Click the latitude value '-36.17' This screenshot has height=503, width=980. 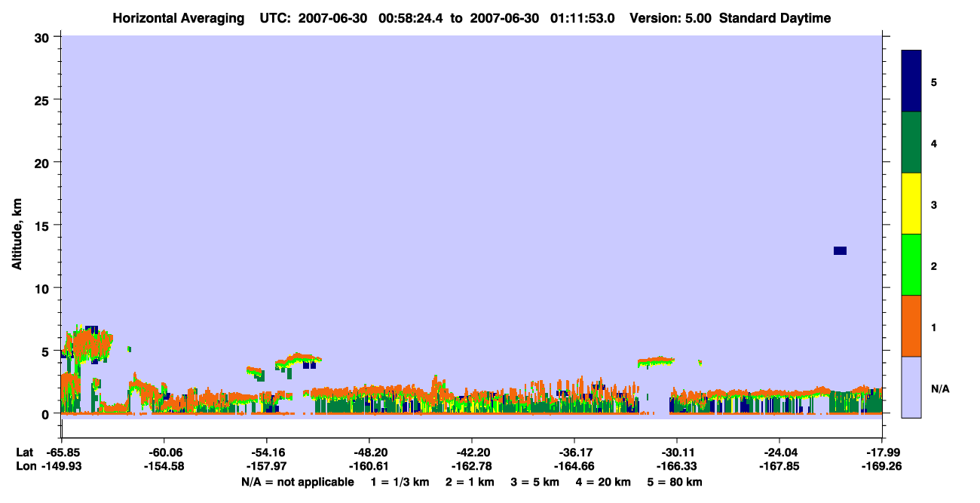coord(574,452)
